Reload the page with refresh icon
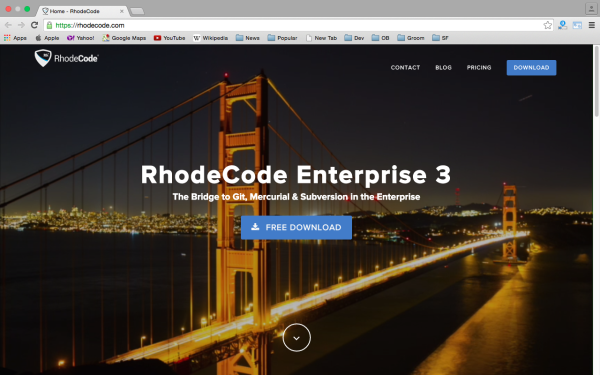Image resolution: width=600 pixels, height=375 pixels. (34, 25)
